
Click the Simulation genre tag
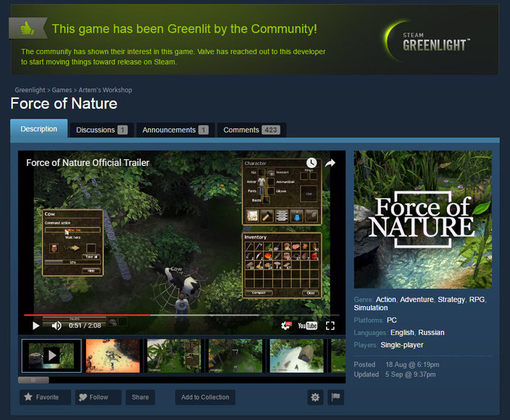[x=371, y=308]
